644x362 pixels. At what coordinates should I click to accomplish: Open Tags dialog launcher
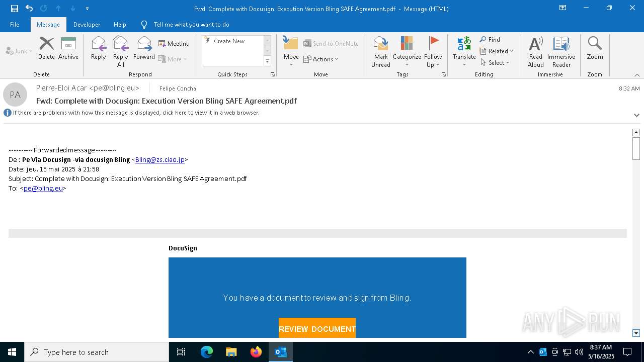point(444,74)
